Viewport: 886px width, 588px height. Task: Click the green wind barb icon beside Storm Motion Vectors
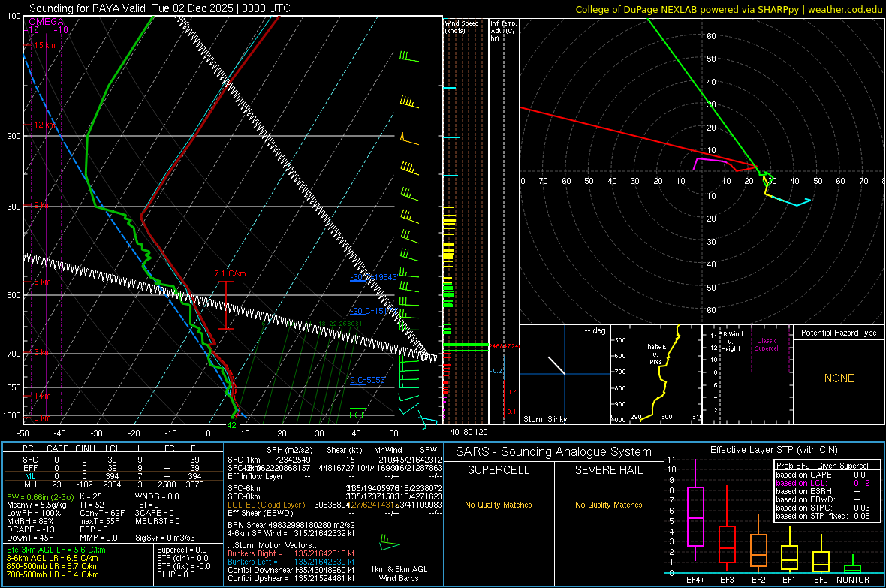pyautogui.click(x=390, y=543)
